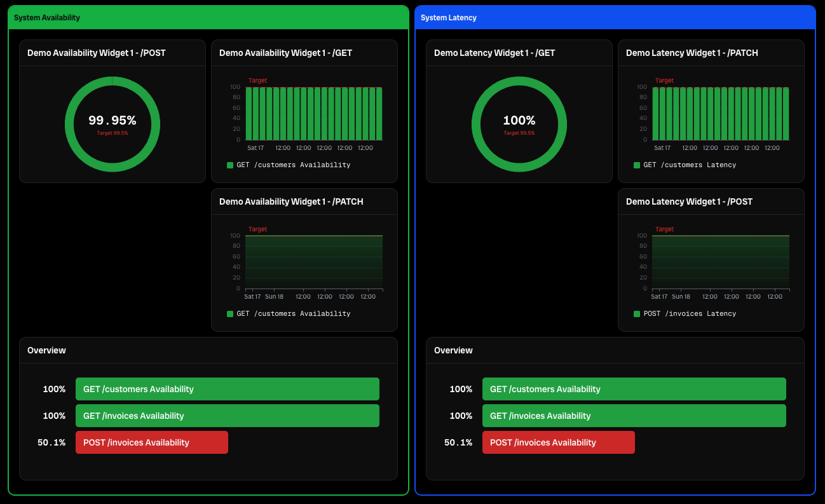Click the green legend swatch for POST /invoices Latency

pyautogui.click(x=637, y=314)
